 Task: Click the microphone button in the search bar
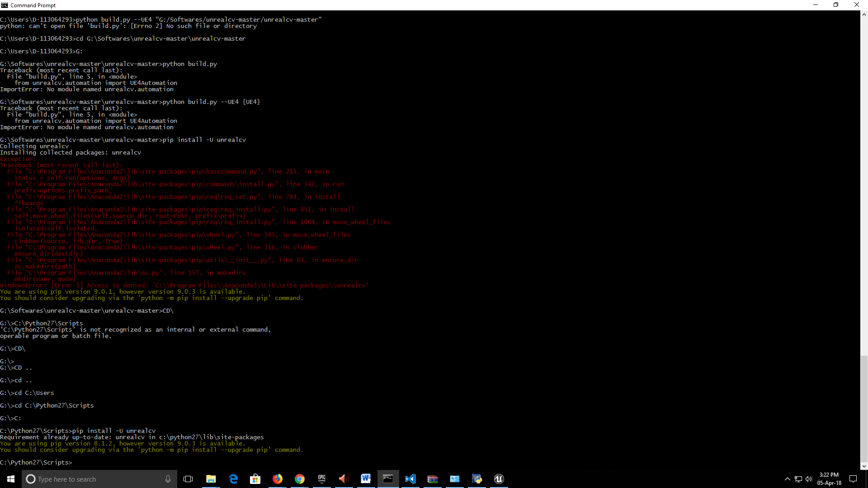(168, 479)
